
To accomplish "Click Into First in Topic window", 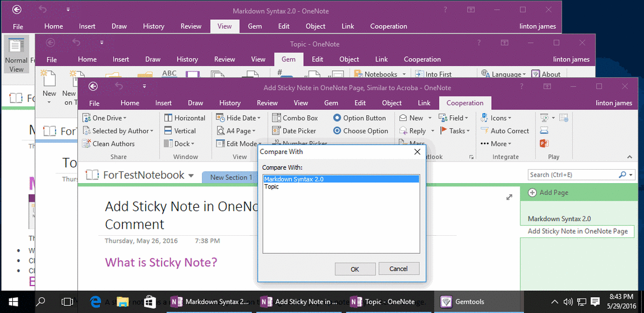I will coord(433,74).
